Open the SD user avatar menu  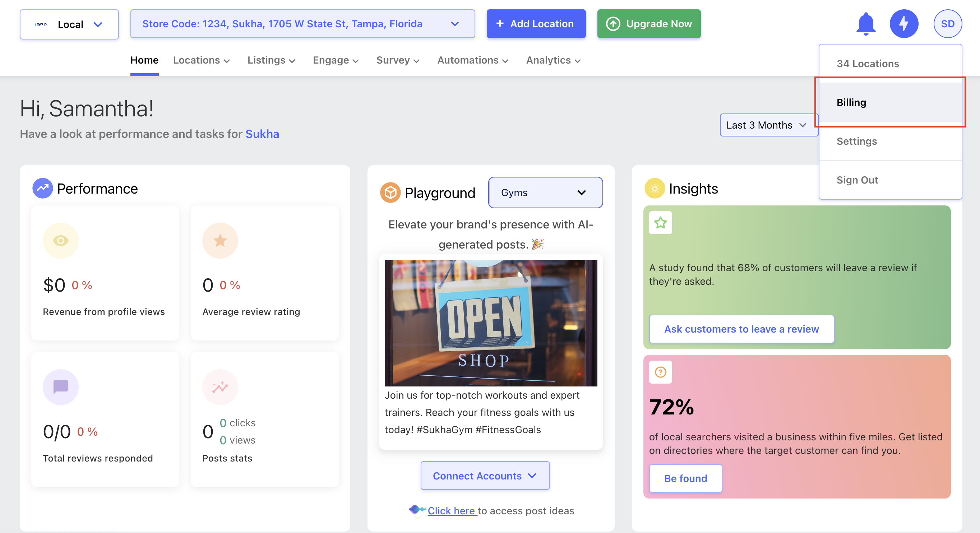[x=947, y=24]
